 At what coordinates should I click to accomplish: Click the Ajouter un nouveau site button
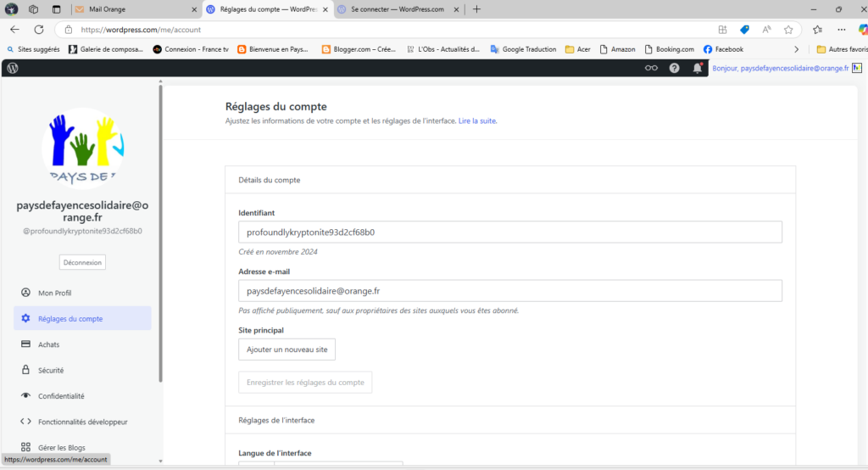287,350
